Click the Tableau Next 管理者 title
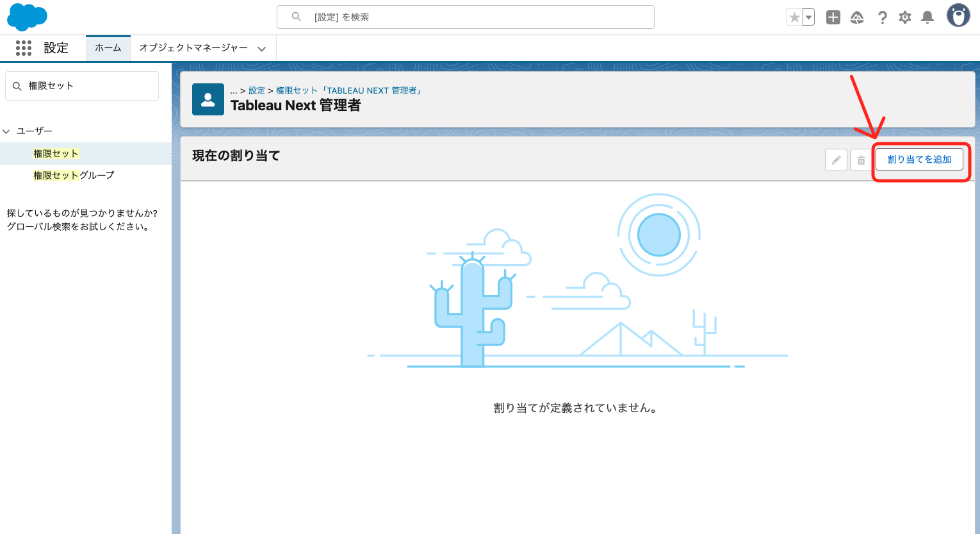Viewport: 980px width, 534px height. tap(295, 106)
